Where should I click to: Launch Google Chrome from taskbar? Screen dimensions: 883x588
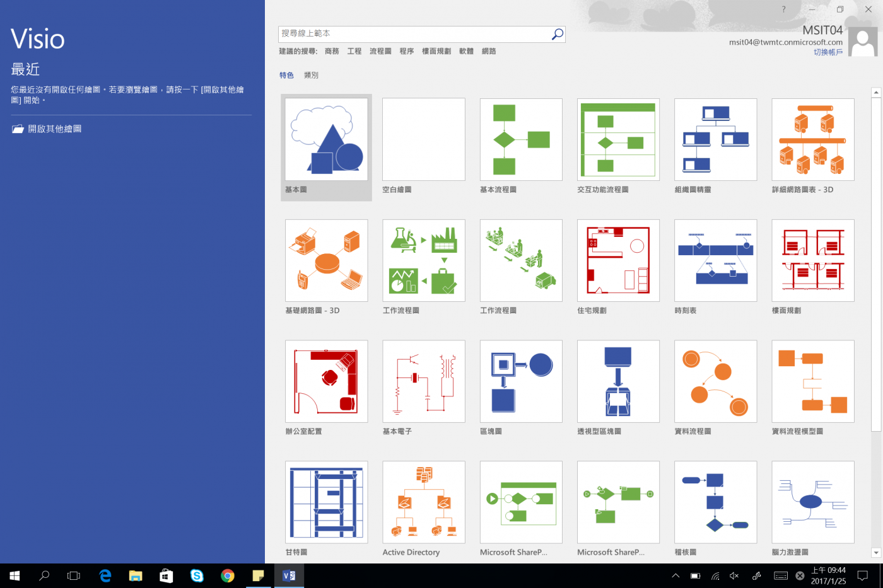[228, 575]
